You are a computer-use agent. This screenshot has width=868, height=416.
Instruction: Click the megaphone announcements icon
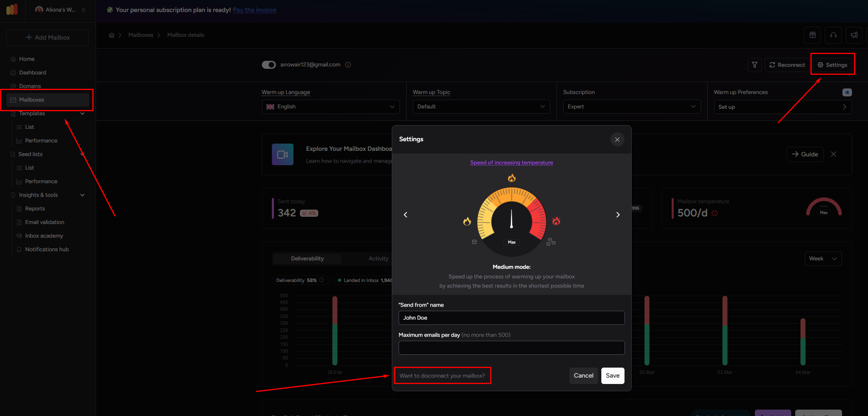[x=854, y=35]
